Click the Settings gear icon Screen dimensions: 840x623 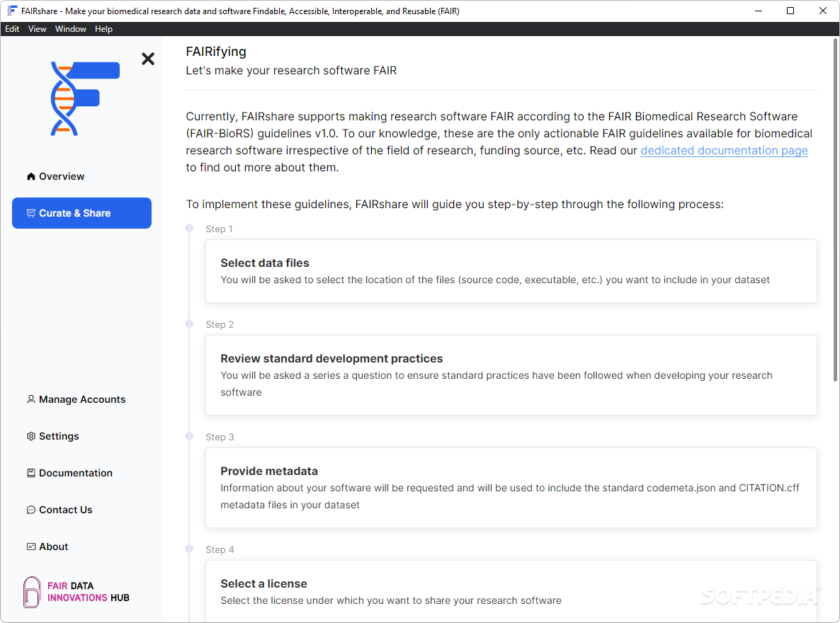pos(31,436)
